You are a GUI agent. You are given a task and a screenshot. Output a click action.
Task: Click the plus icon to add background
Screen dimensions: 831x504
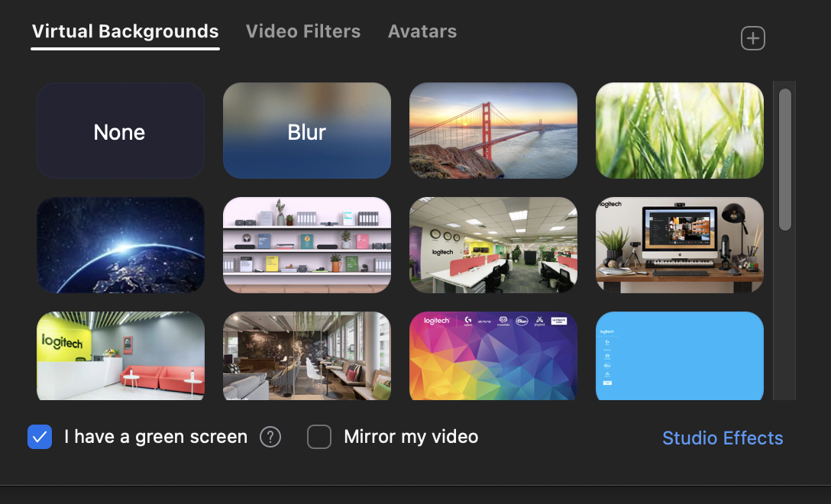click(x=752, y=38)
